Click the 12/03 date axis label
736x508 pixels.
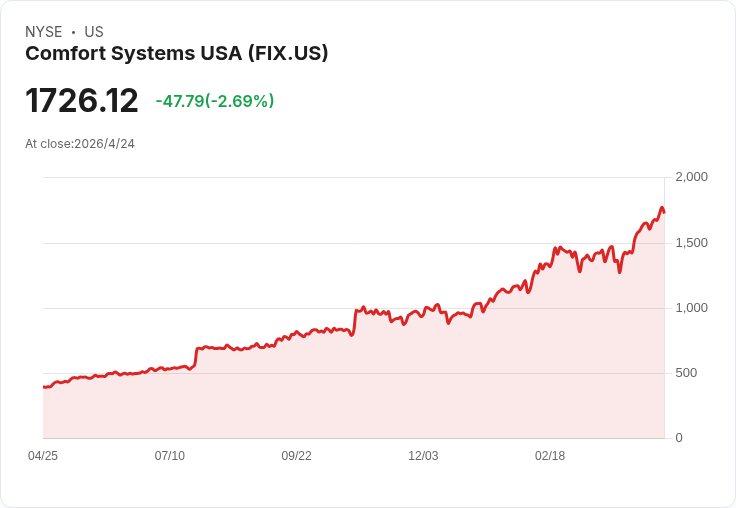[x=423, y=455]
